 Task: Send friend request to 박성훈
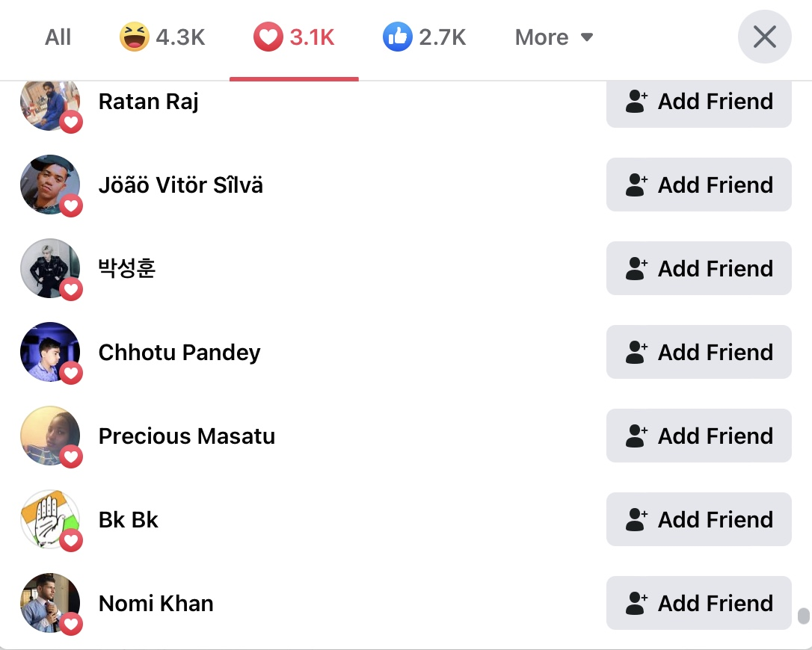tap(698, 268)
